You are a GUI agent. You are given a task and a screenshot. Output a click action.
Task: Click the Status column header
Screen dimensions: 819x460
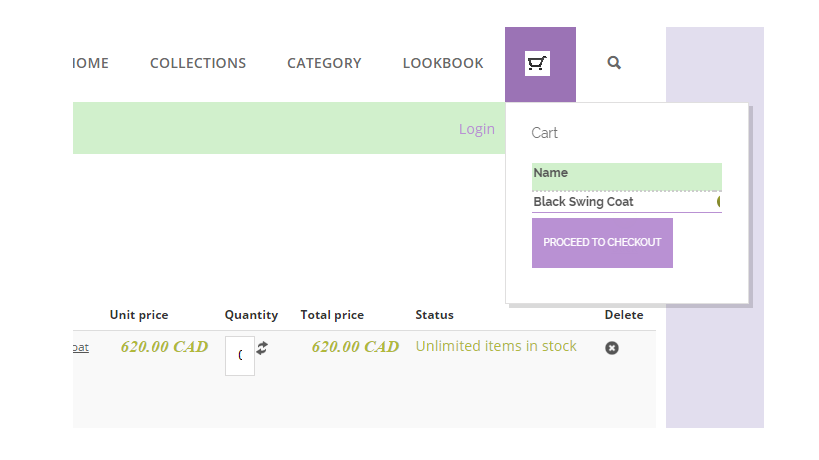434,315
